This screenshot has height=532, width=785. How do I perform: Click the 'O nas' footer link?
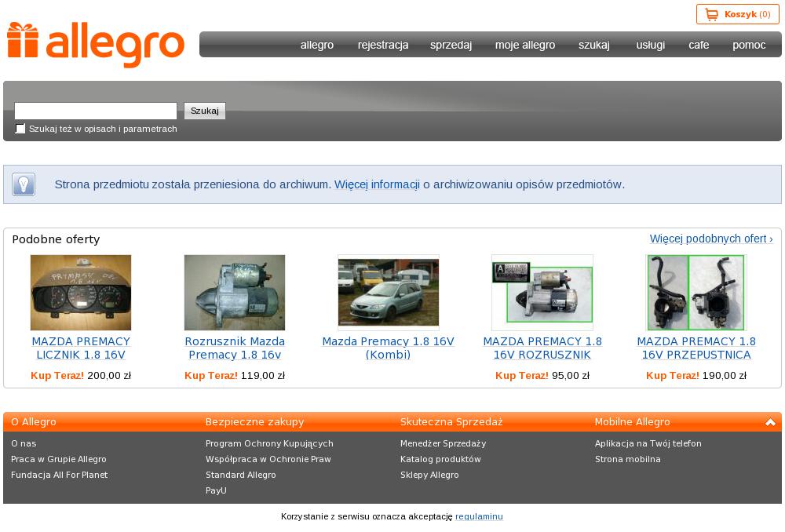pos(24,443)
